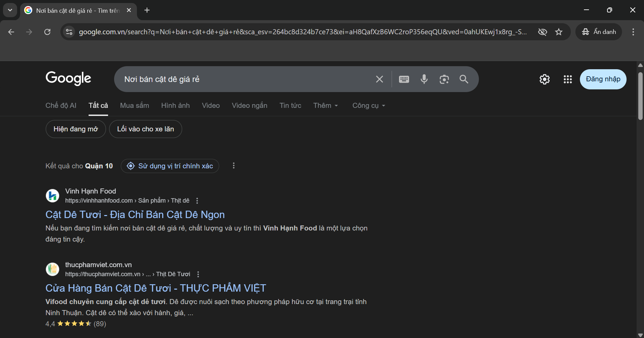Image resolution: width=644 pixels, height=338 pixels.
Task: Open more options for Vinh Hạnh Food result
Action: (x=197, y=201)
